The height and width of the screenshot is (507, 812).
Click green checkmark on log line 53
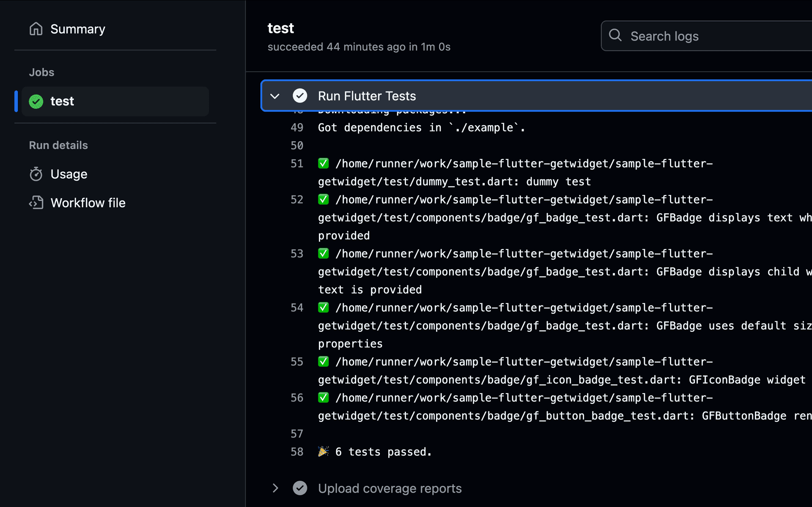[x=323, y=254]
